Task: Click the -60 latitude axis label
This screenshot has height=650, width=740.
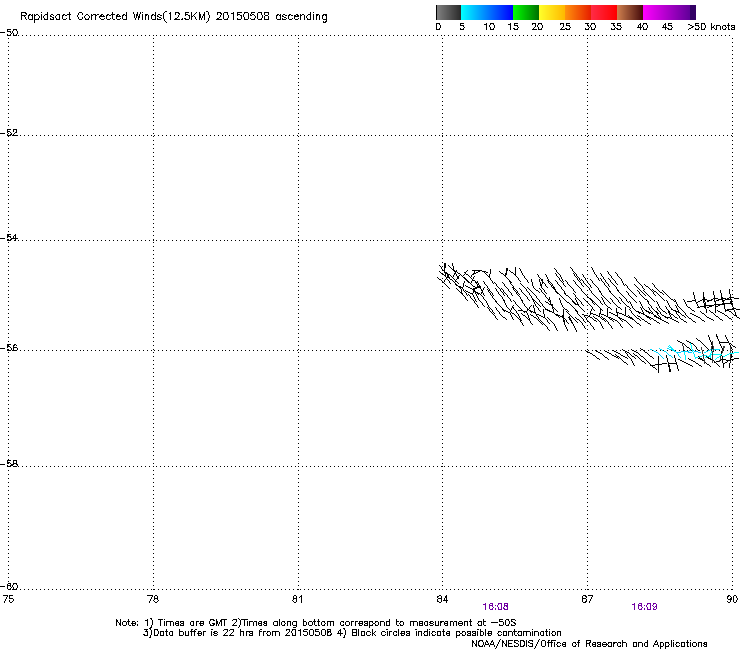Action: pyautogui.click(x=9, y=587)
